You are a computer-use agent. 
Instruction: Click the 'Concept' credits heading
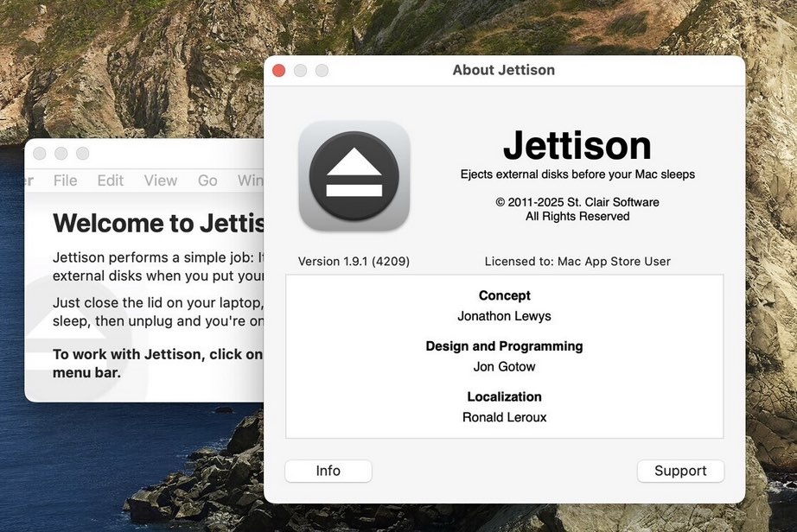tap(504, 295)
